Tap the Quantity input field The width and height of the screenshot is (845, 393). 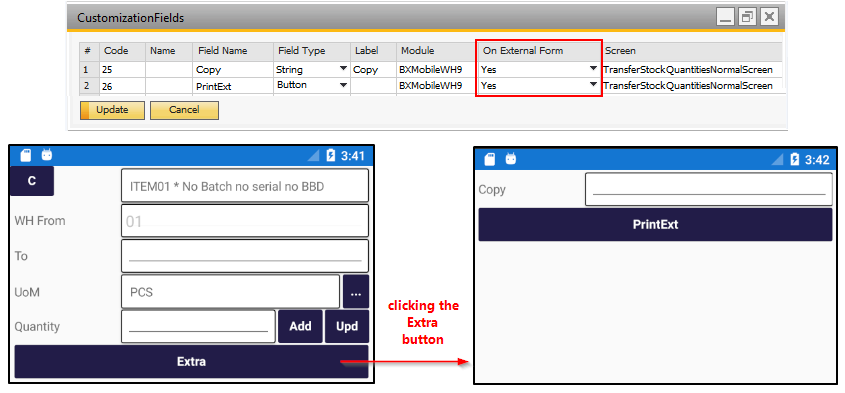tap(198, 326)
